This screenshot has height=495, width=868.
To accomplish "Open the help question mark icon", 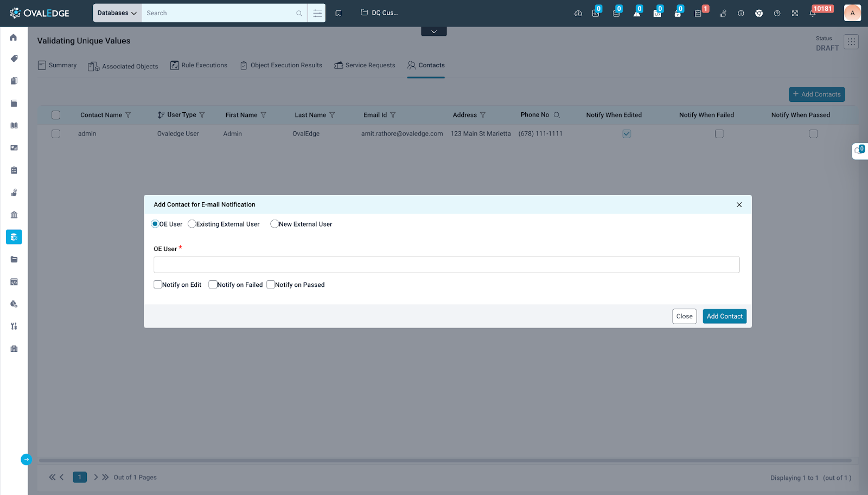I will pos(777,13).
